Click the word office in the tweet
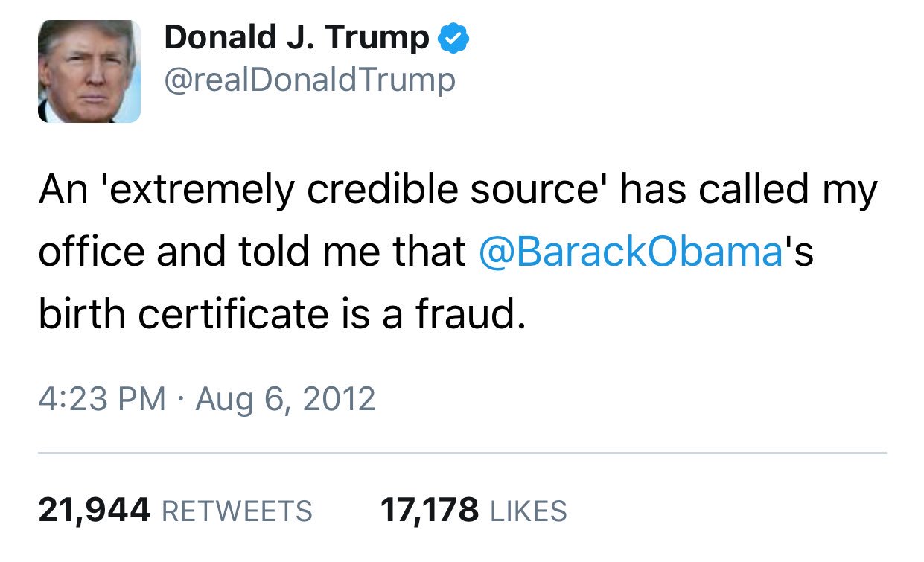The image size is (924, 562). pos(92,253)
